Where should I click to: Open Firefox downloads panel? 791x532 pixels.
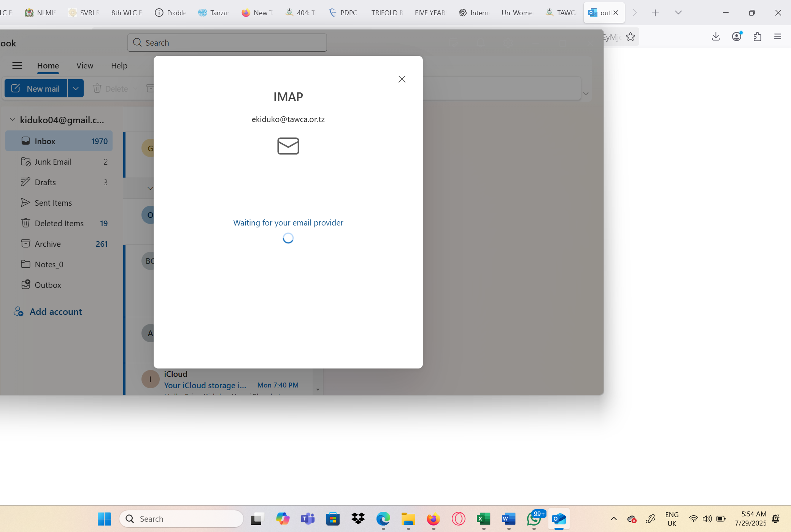pos(716,37)
